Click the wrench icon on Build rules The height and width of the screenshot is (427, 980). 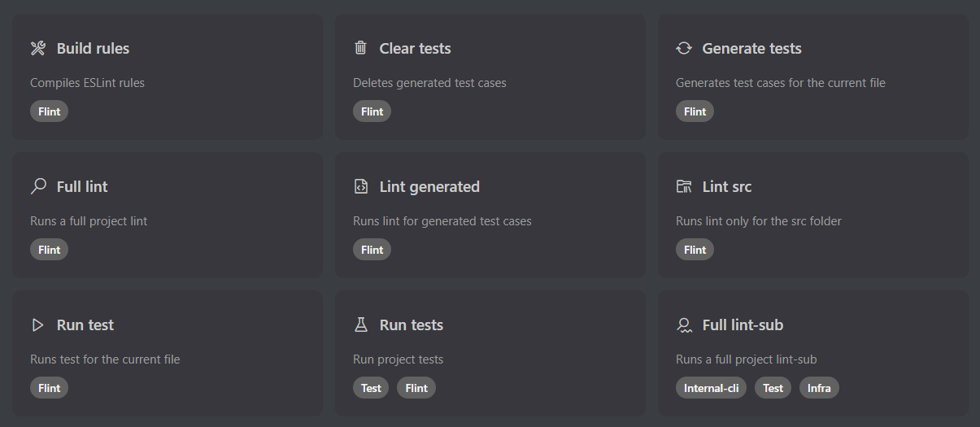38,48
